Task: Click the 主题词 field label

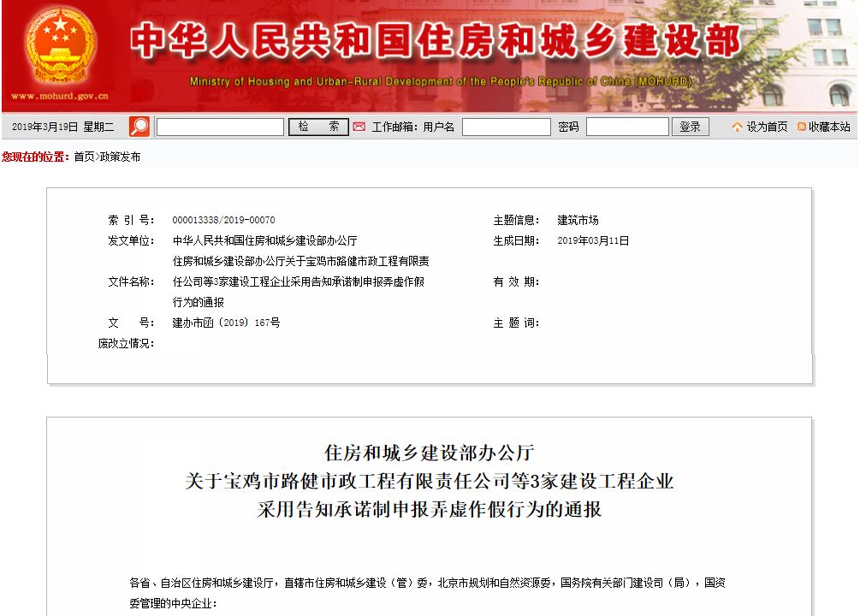Action: click(516, 323)
